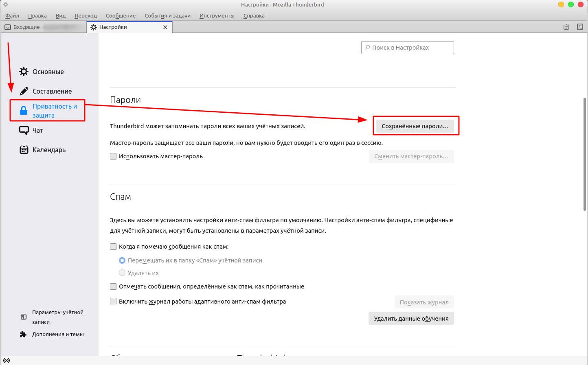The height and width of the screenshot is (365, 588).
Task: Open calendar tab icon in top-right toolbar
Action: point(566,27)
